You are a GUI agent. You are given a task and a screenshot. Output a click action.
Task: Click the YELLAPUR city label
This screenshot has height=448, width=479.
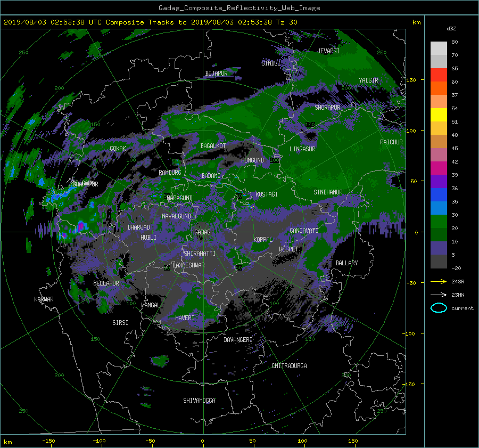(x=106, y=283)
